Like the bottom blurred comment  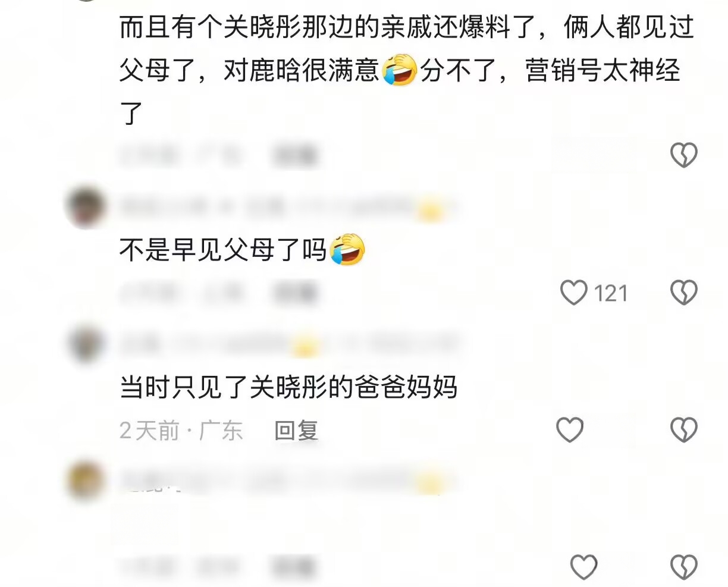point(583,567)
